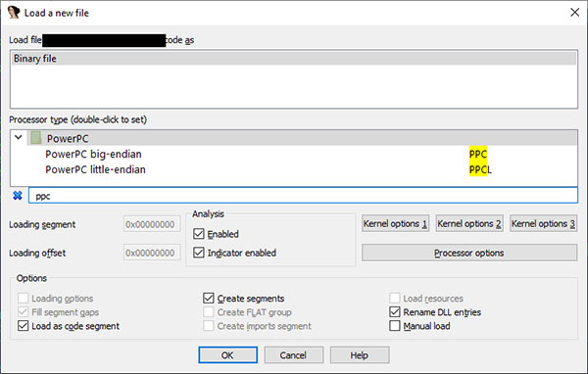Screen dimensions: 588x374
Task: Click the ppc processor filter field
Action: tap(303, 196)
